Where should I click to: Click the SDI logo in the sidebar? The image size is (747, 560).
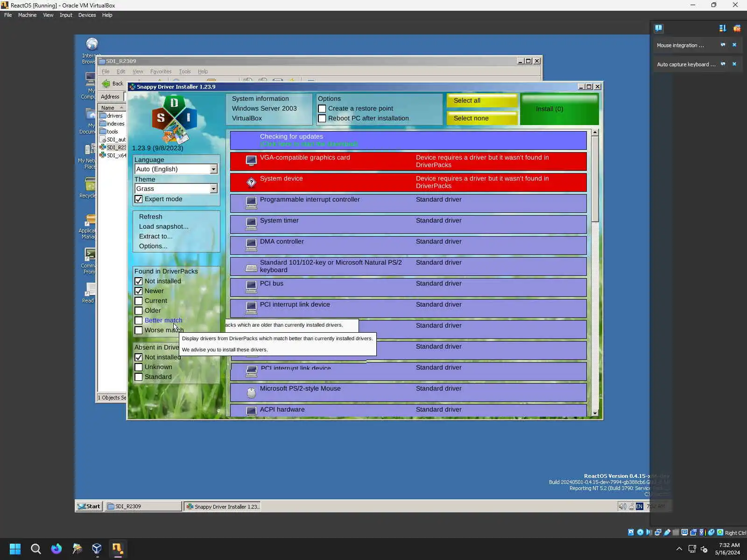coord(174,119)
